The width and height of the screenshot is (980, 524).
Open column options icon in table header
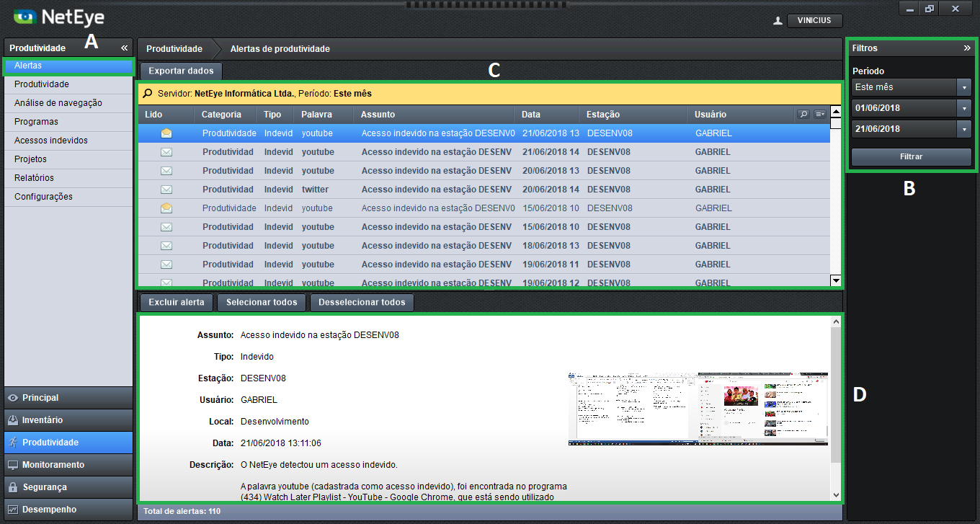click(819, 115)
